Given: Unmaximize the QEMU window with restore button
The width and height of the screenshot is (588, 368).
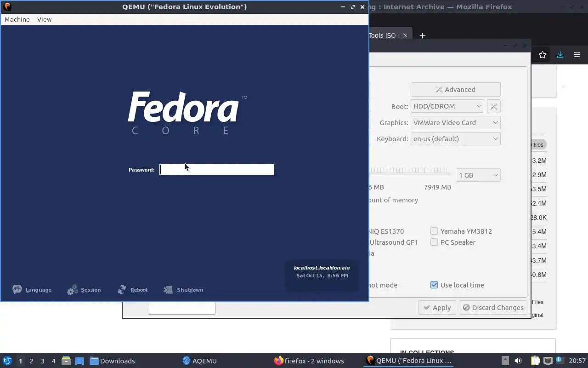Looking at the screenshot, I should click(353, 7).
